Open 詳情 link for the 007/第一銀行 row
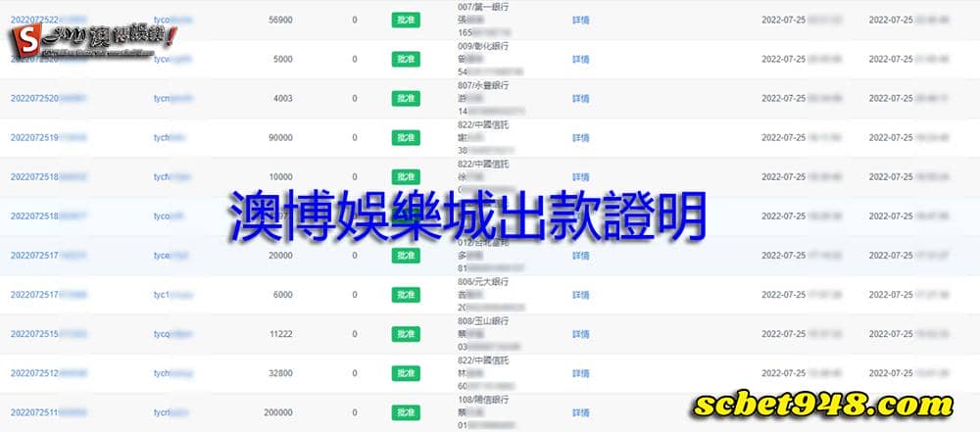 point(580,20)
